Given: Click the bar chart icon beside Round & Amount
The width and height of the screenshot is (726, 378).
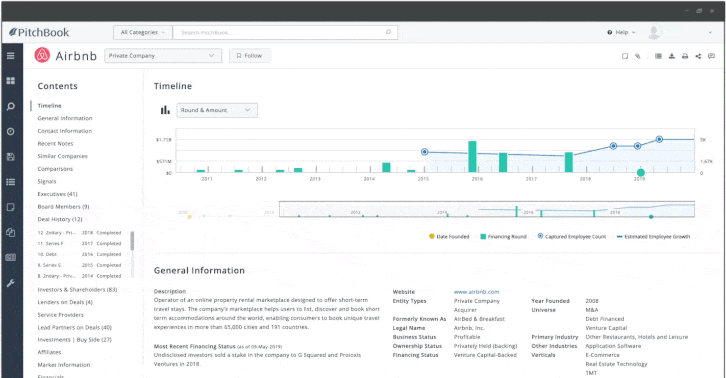Looking at the screenshot, I should [165, 110].
